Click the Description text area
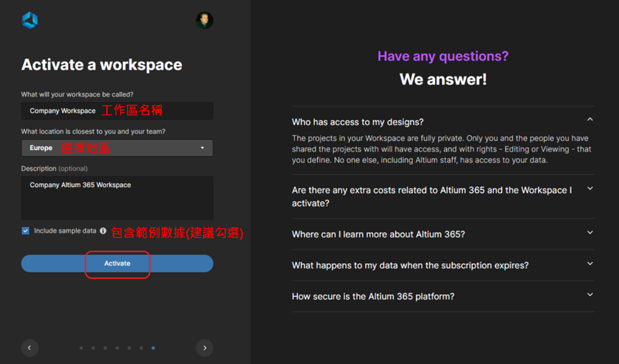The width and height of the screenshot is (619, 364). click(117, 198)
